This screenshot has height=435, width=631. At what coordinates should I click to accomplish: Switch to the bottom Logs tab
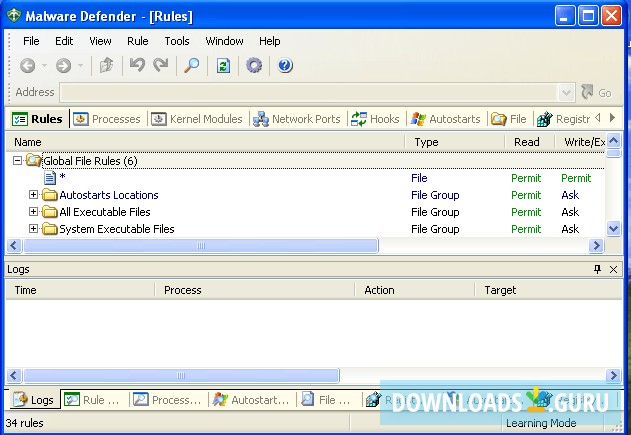(34, 400)
